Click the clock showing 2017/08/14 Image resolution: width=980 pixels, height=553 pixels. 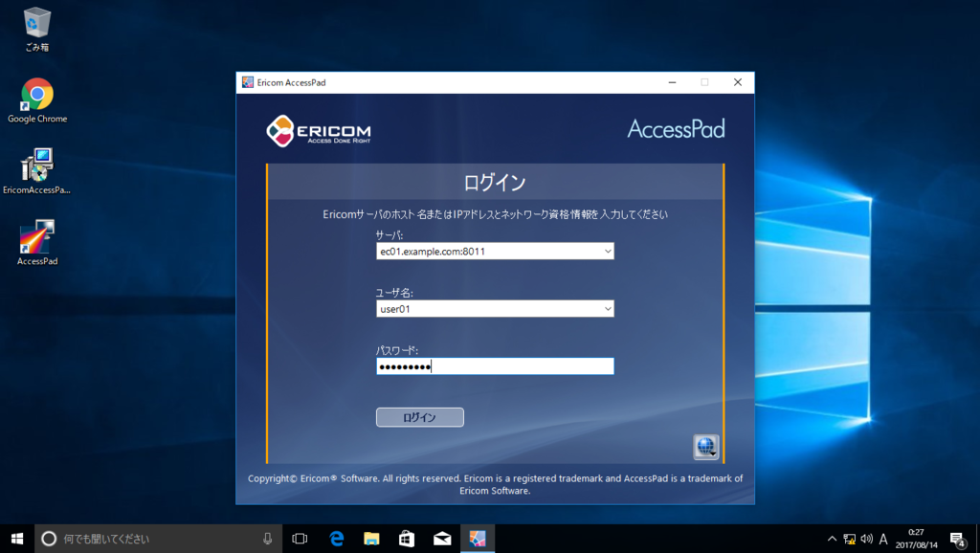pos(916,539)
